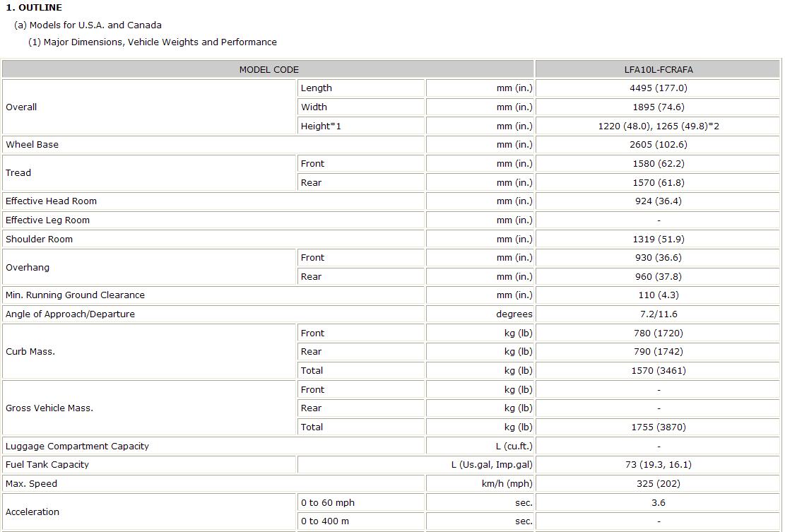Select the Effective Head Room label

tap(51, 201)
